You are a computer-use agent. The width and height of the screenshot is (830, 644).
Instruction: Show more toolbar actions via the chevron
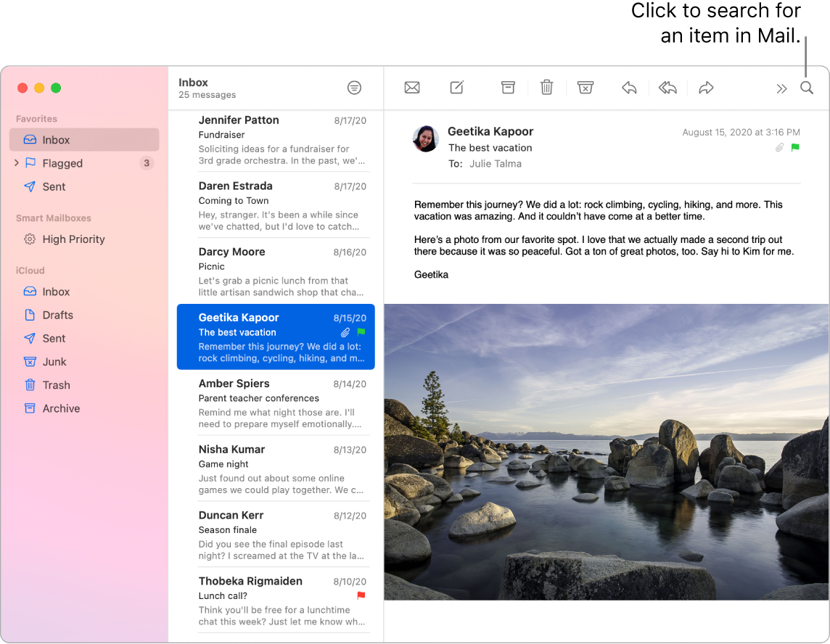(781, 87)
